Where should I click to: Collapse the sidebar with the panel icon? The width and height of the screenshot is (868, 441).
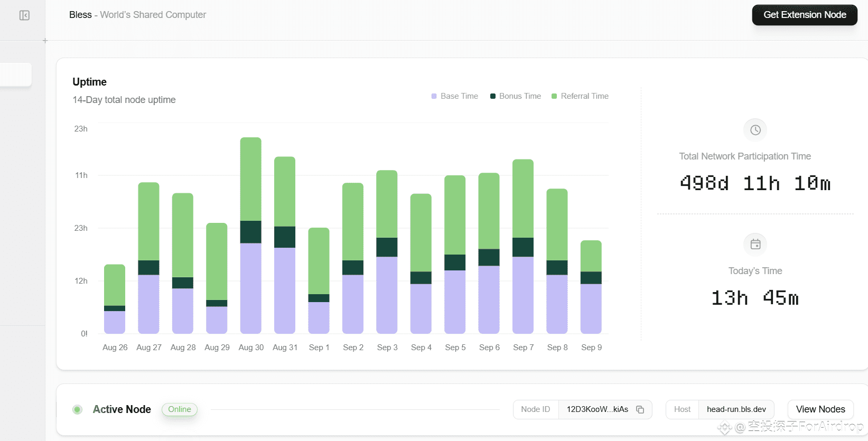tap(24, 15)
